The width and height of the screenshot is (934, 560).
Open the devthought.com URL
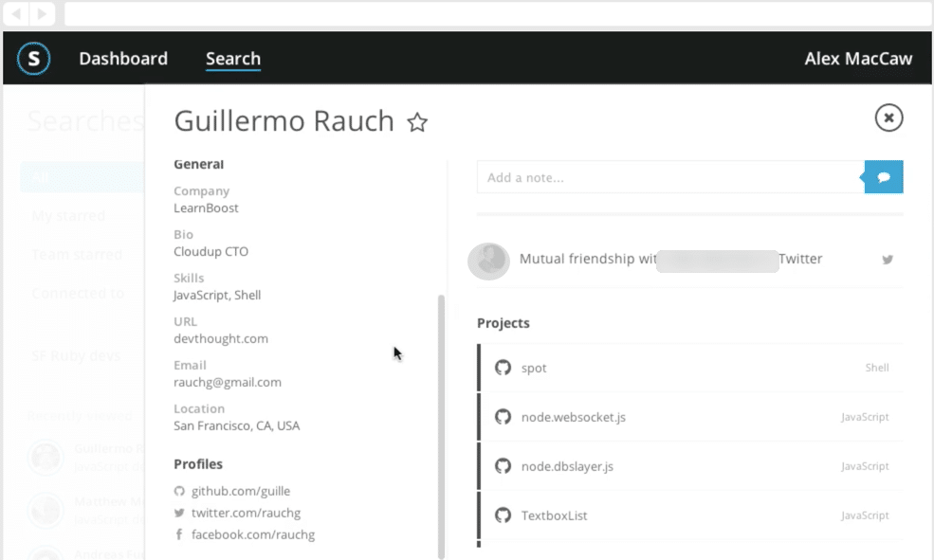(221, 338)
